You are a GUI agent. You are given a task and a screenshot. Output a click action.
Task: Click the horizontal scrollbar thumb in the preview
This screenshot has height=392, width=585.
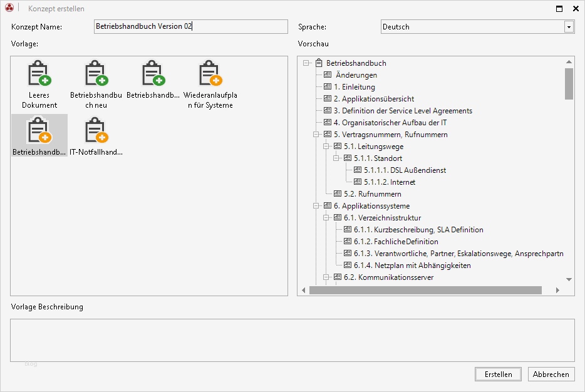425,290
